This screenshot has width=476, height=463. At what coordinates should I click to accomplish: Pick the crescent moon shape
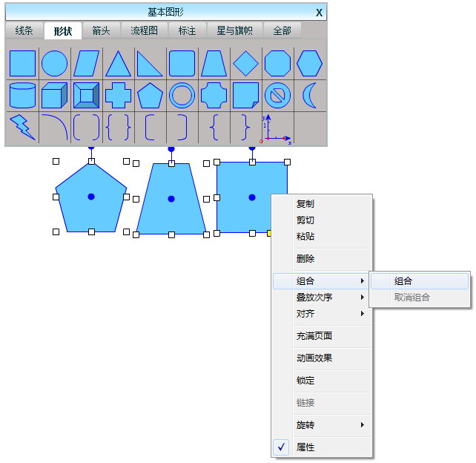[x=309, y=96]
